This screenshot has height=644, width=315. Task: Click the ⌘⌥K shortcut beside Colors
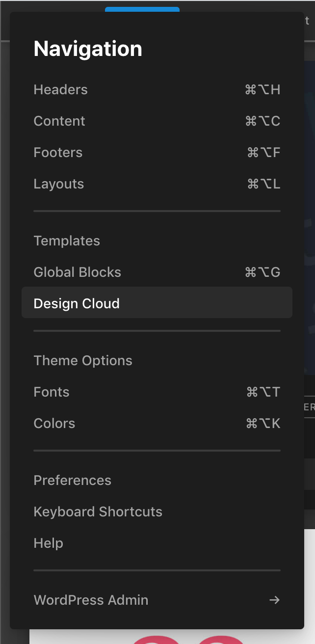(263, 424)
